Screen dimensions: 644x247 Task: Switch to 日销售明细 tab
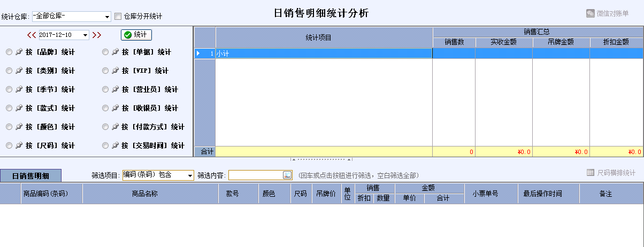[x=31, y=175]
